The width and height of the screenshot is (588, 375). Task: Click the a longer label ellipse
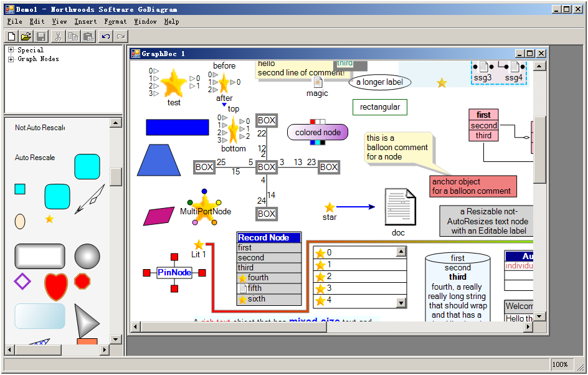coord(380,82)
